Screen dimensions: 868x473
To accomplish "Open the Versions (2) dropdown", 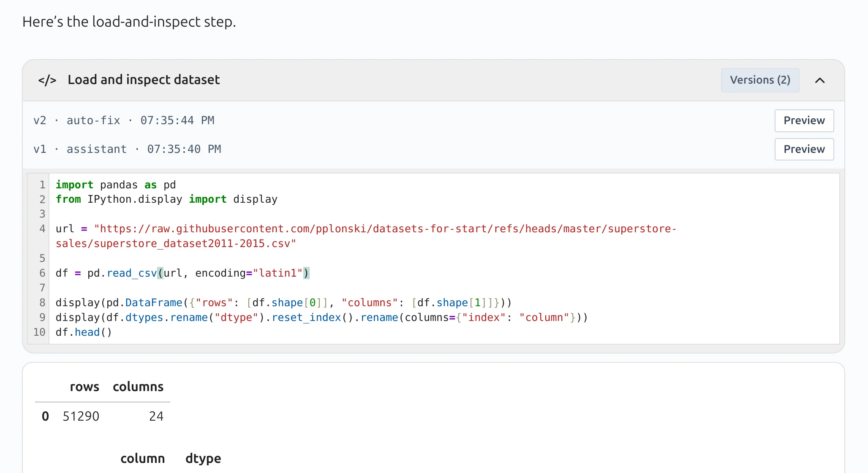I will (759, 80).
